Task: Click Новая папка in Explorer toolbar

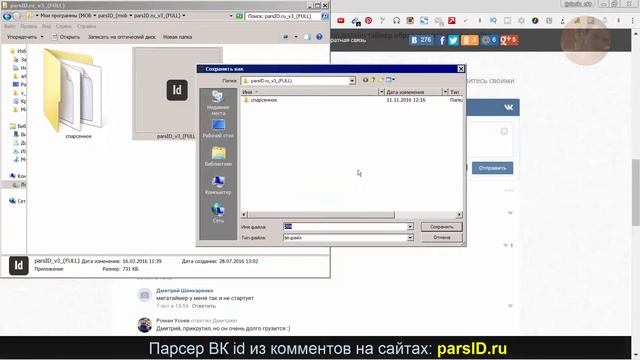Action: click(178, 37)
